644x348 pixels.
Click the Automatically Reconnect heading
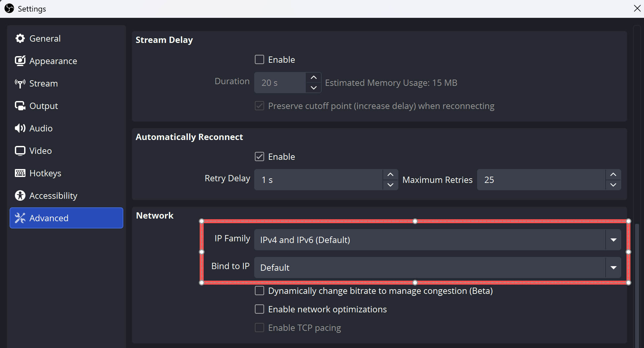pos(189,137)
